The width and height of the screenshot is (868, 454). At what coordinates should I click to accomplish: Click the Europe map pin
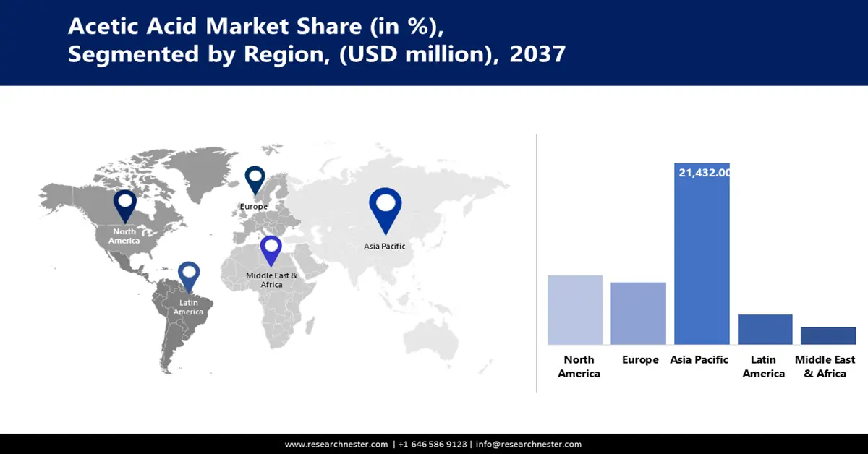point(255,179)
